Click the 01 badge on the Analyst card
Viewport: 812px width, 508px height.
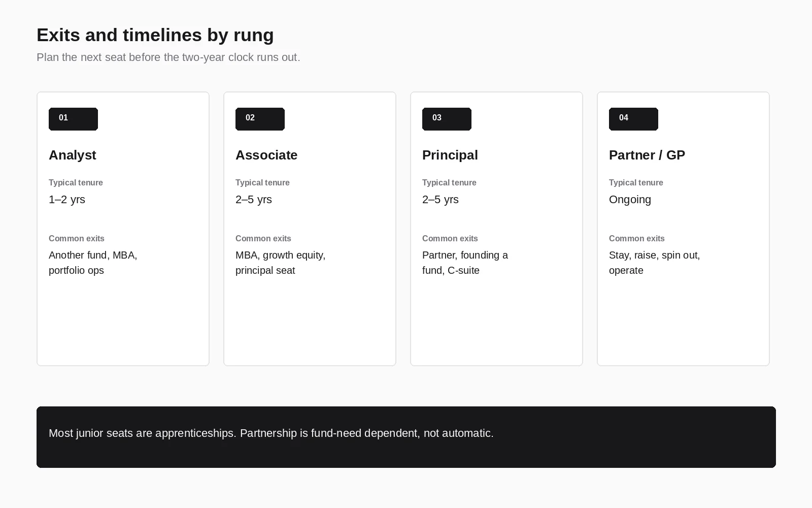point(73,119)
